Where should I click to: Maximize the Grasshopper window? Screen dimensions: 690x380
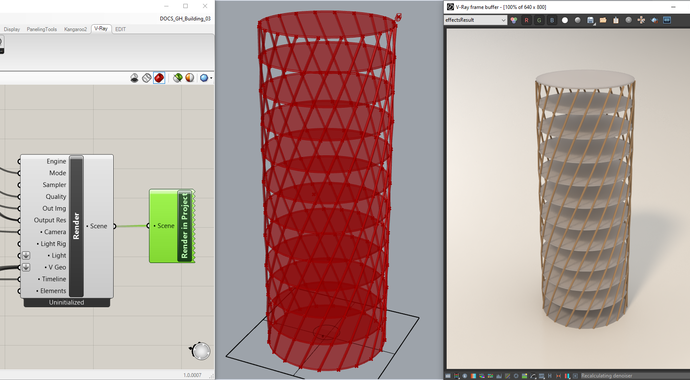pyautogui.click(x=186, y=6)
